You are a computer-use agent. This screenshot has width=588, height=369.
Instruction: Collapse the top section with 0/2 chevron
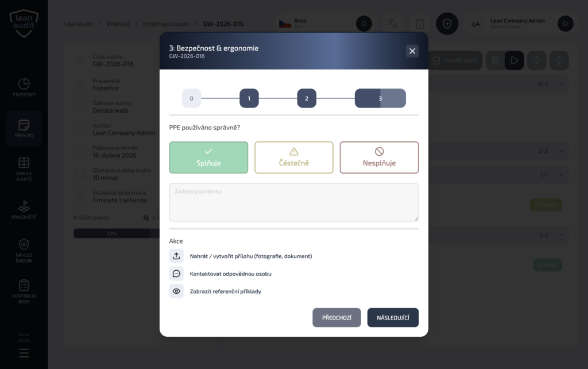[x=560, y=84]
